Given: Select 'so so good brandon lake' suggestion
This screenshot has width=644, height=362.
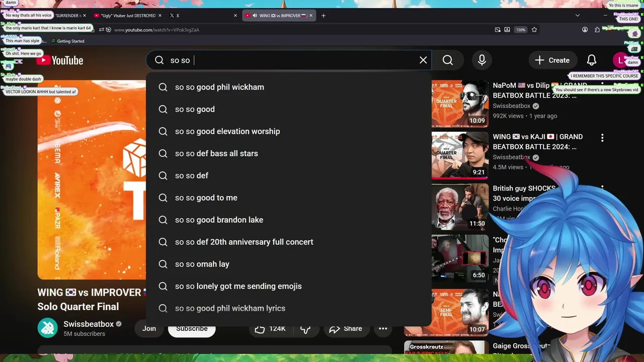Looking at the screenshot, I should click(289, 220).
